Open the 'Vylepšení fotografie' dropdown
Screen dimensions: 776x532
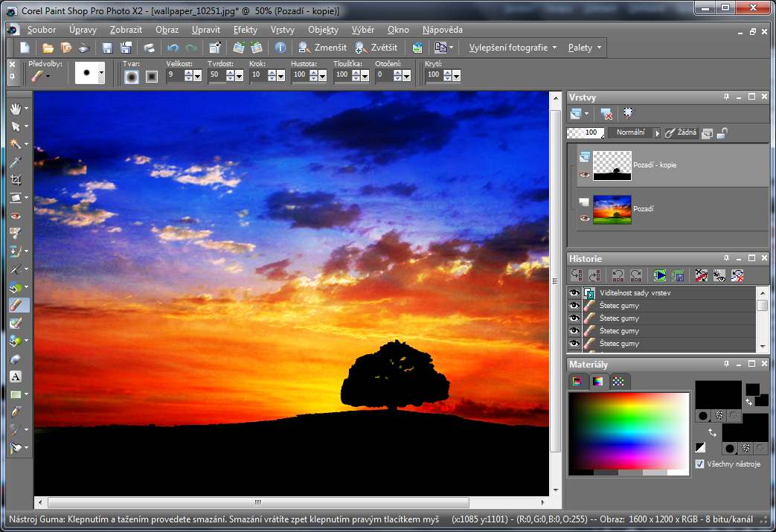point(512,48)
